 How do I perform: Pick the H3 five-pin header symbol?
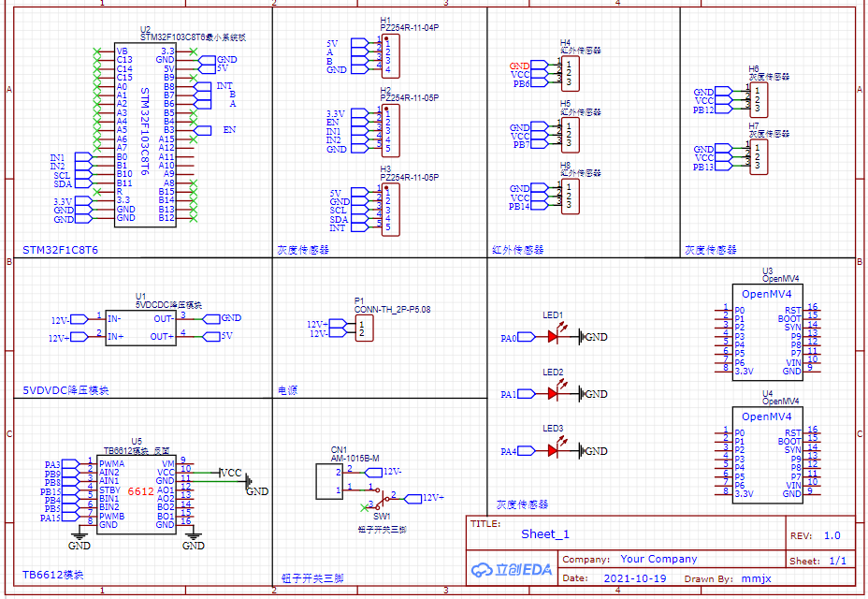[390, 210]
